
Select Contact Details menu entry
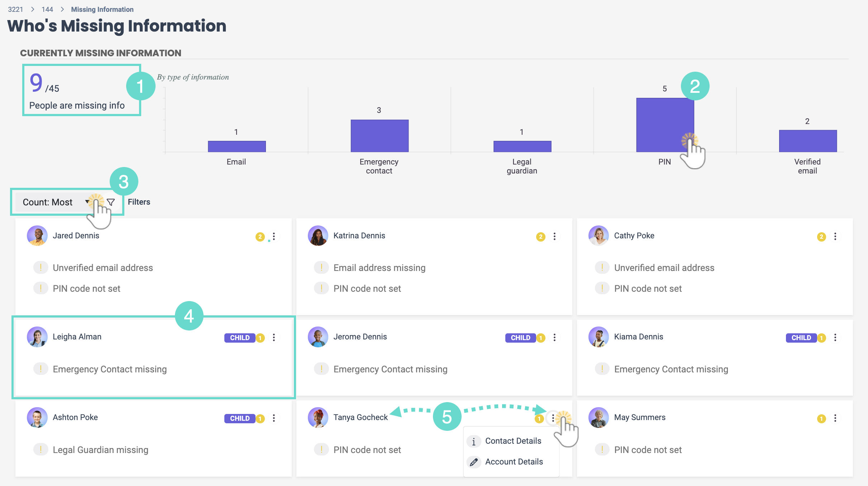click(513, 441)
